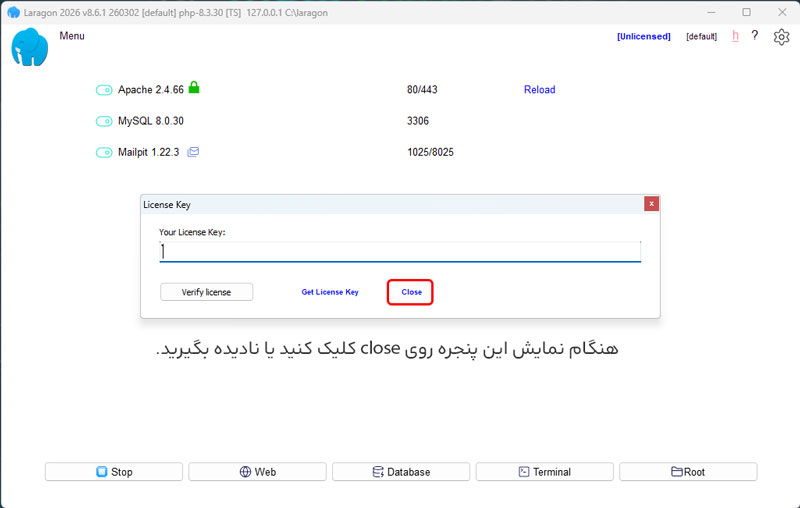Click the Mailpit 1.22.3 label
Viewport: 800px width, 508px height.
coord(148,152)
